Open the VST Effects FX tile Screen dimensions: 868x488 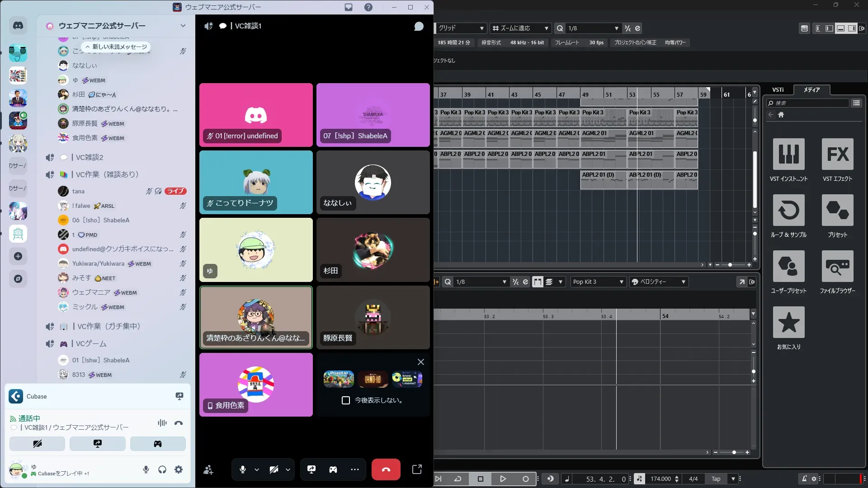coord(837,155)
